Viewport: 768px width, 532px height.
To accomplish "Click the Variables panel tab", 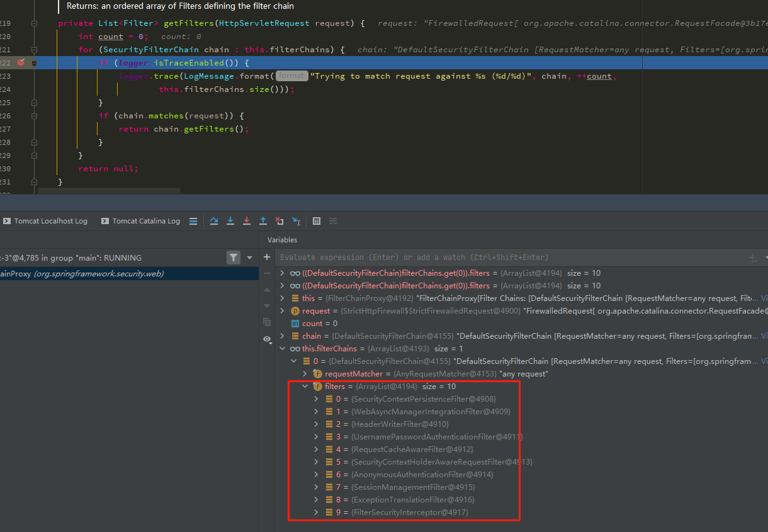I will 282,240.
